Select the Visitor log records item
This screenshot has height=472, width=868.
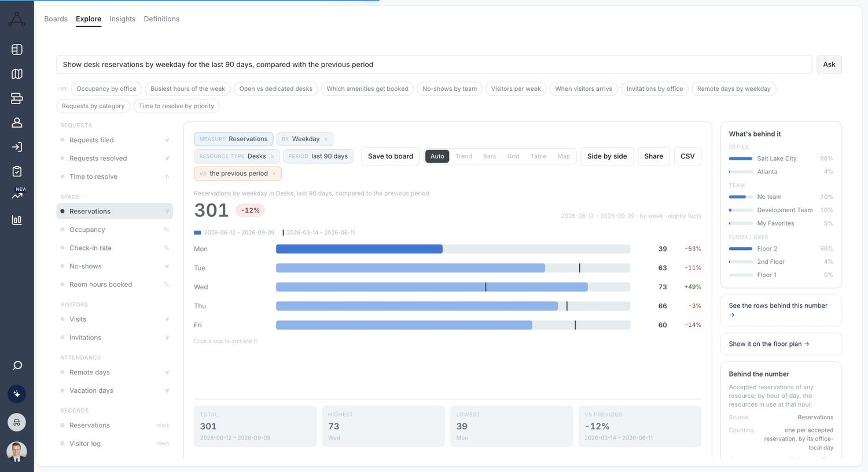click(x=115, y=444)
